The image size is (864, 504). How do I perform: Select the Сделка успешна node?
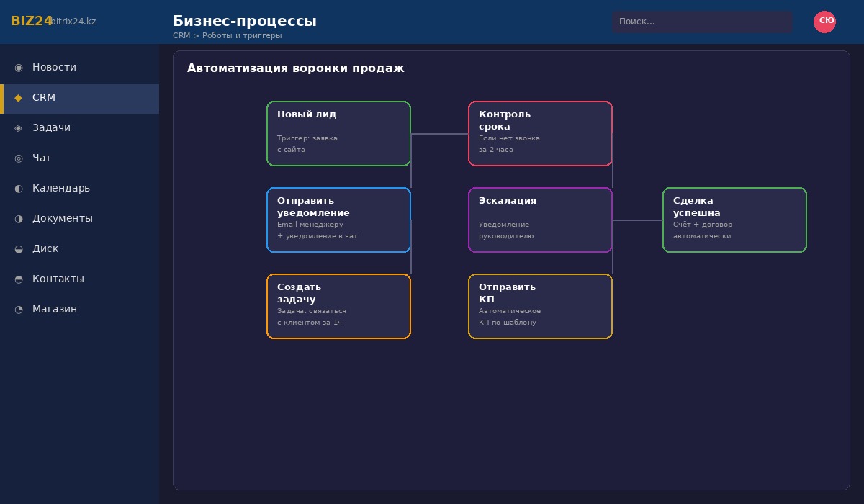tap(734, 220)
